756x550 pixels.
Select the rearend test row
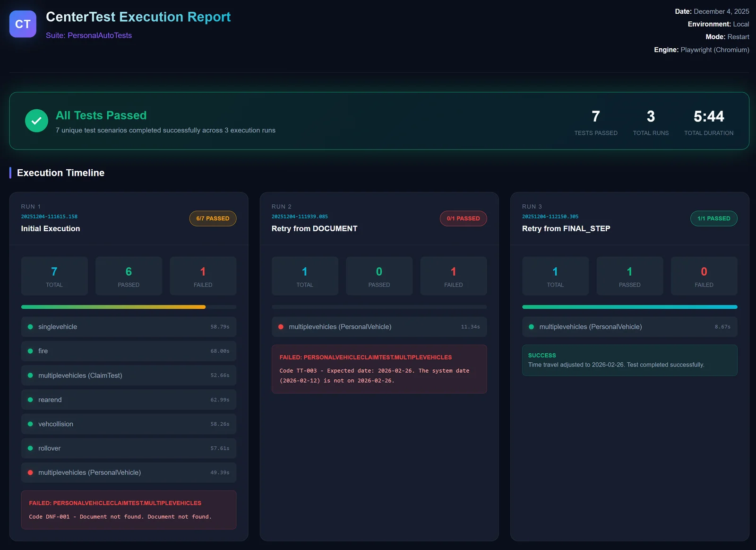pyautogui.click(x=129, y=400)
